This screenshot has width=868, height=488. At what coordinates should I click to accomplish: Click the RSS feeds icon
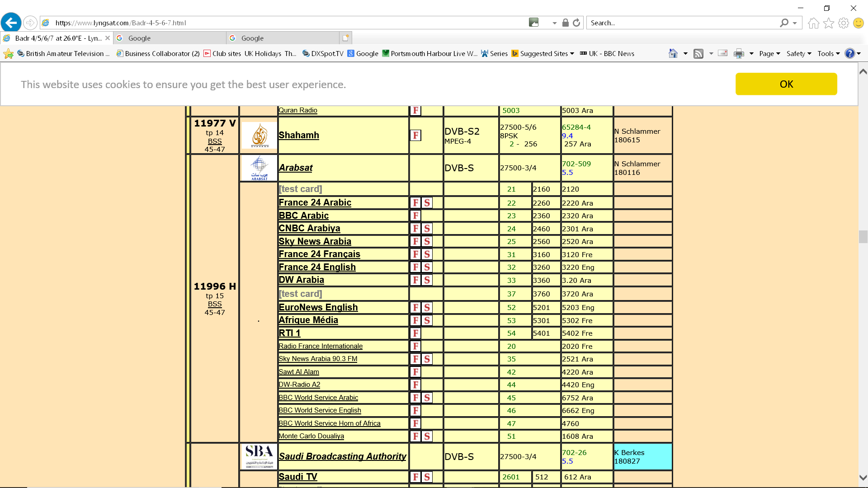point(698,54)
